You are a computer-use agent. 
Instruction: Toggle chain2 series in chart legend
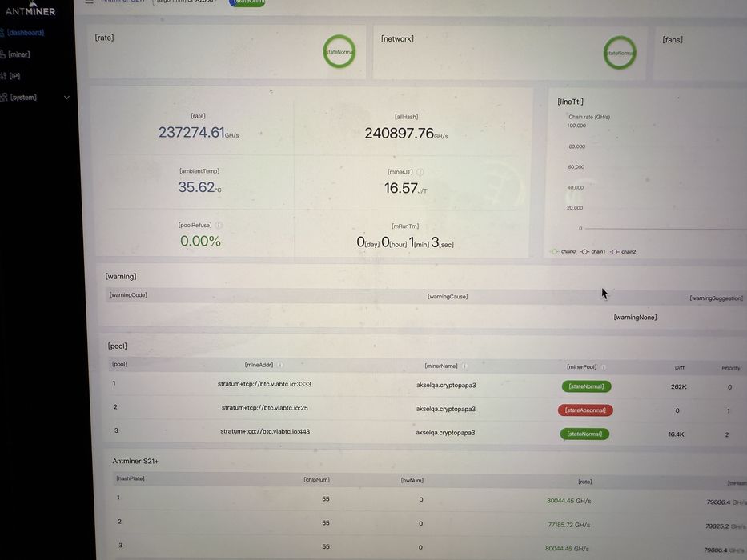coord(623,252)
